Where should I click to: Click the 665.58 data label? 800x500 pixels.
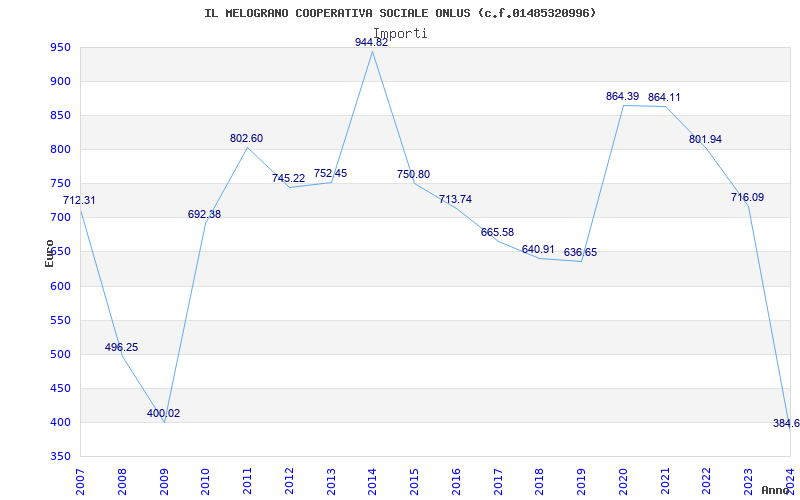click(x=497, y=233)
